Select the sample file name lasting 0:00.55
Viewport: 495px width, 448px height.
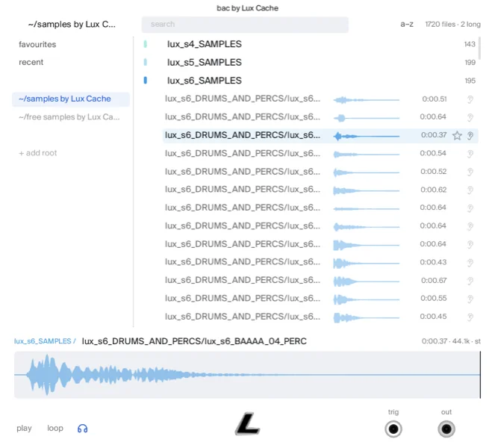click(243, 299)
